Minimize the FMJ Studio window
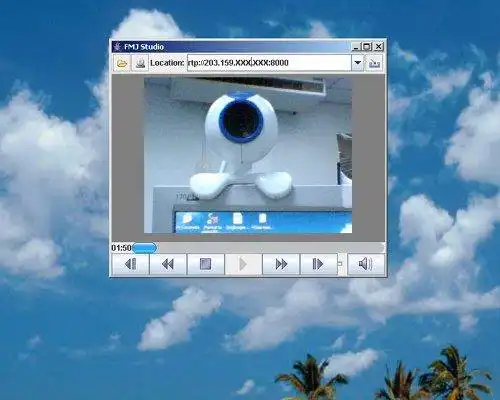 point(356,47)
